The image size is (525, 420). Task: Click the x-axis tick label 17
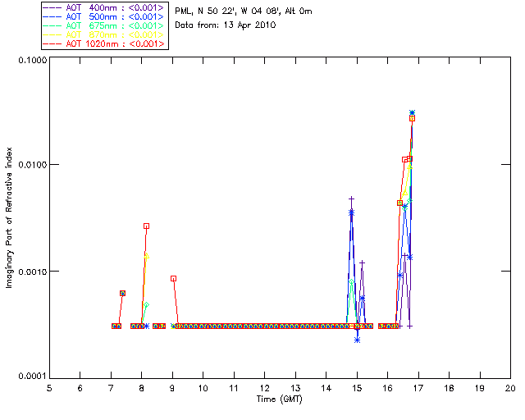[418, 388]
